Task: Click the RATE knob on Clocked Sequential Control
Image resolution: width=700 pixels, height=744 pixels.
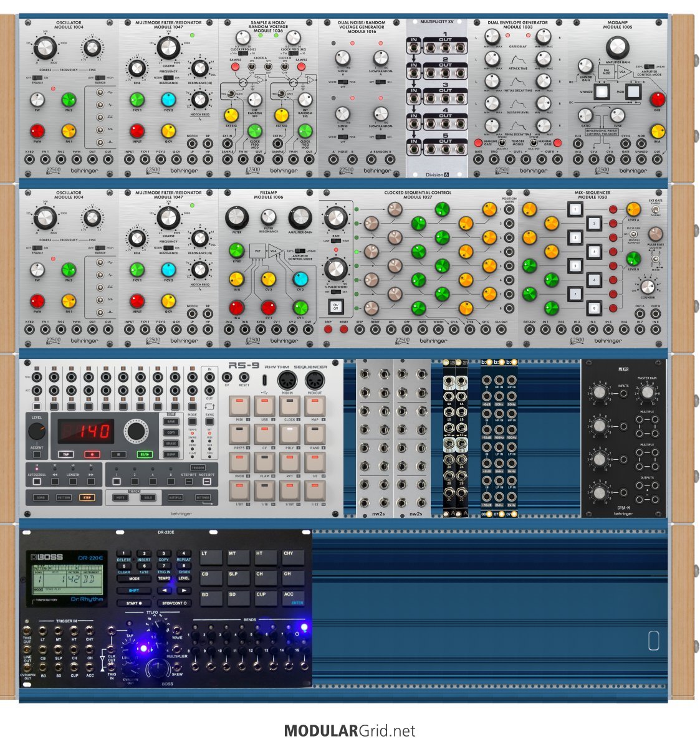Action: point(335,218)
